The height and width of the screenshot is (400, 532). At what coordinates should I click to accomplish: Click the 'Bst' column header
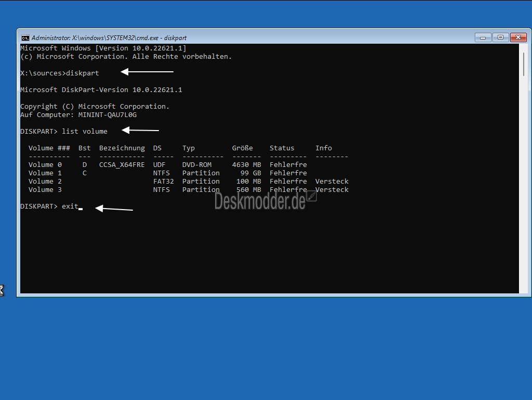[85, 148]
